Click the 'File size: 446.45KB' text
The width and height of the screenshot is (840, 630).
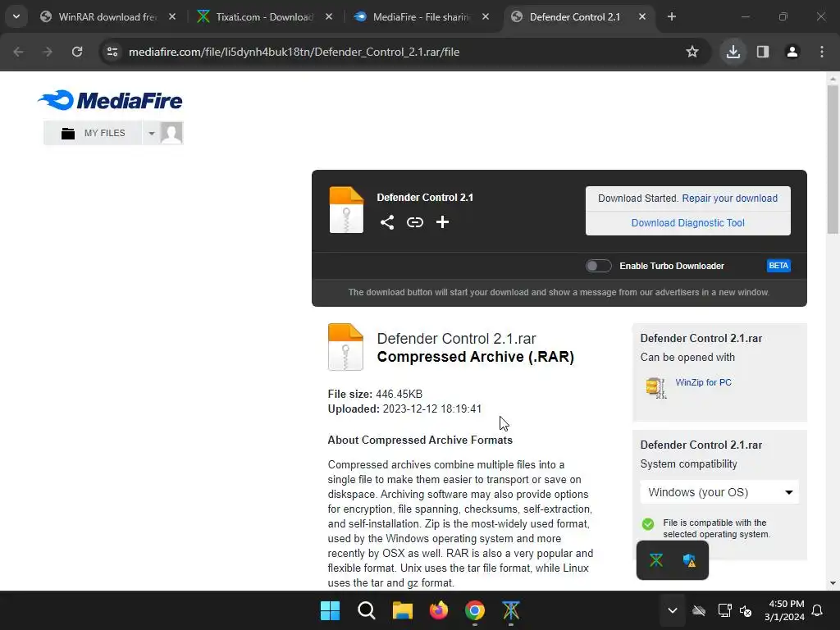(375, 395)
